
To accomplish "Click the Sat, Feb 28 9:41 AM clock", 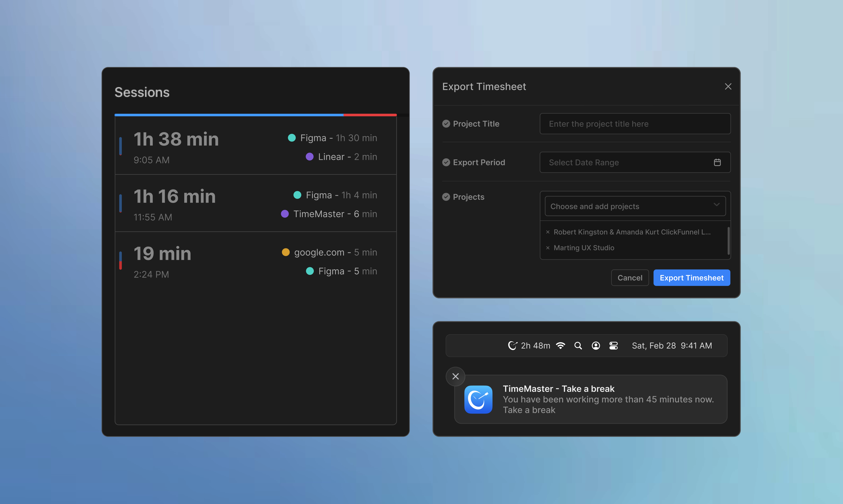I will coord(672,346).
